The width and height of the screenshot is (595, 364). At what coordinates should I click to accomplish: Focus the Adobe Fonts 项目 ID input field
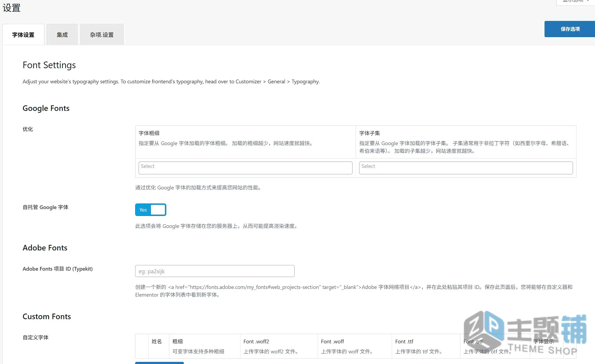coord(215,271)
